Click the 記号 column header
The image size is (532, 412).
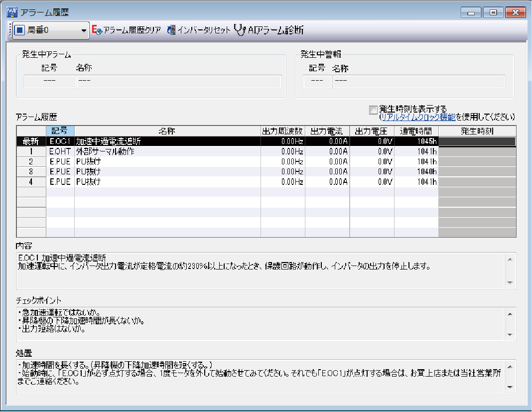(x=60, y=131)
